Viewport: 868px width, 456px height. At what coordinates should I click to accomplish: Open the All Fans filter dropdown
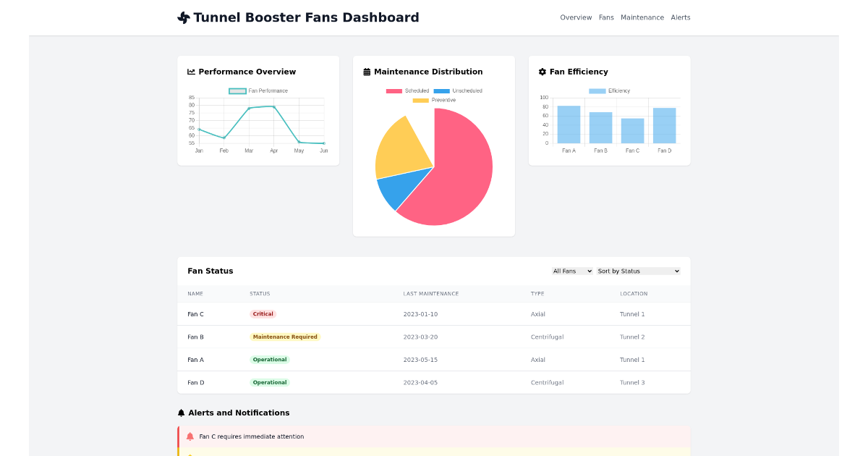tap(572, 271)
